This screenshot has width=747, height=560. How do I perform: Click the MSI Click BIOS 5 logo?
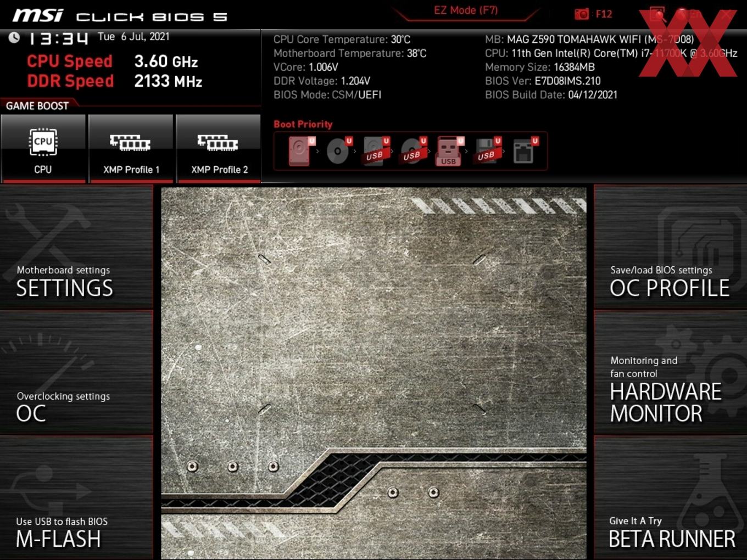[x=120, y=15]
